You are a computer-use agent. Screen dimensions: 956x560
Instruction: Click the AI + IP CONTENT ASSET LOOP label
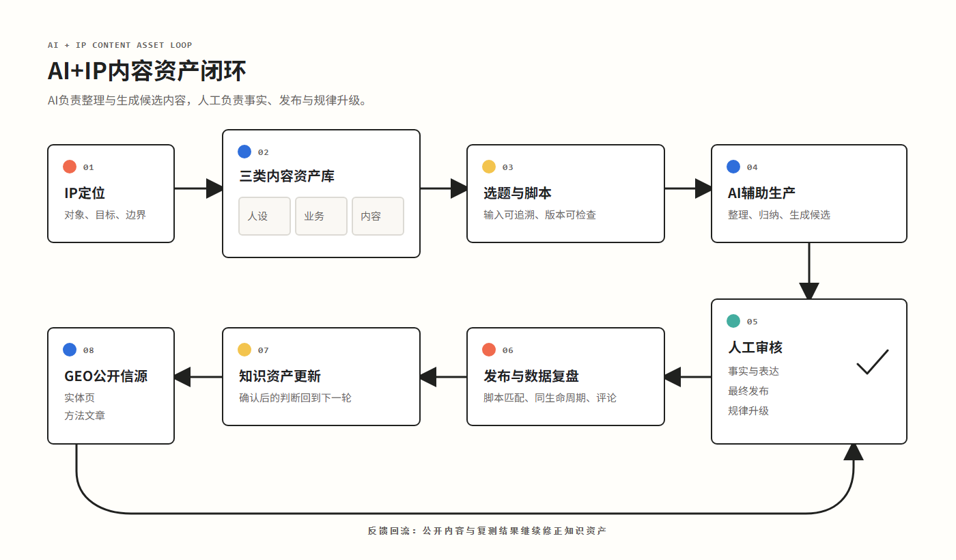(x=120, y=45)
